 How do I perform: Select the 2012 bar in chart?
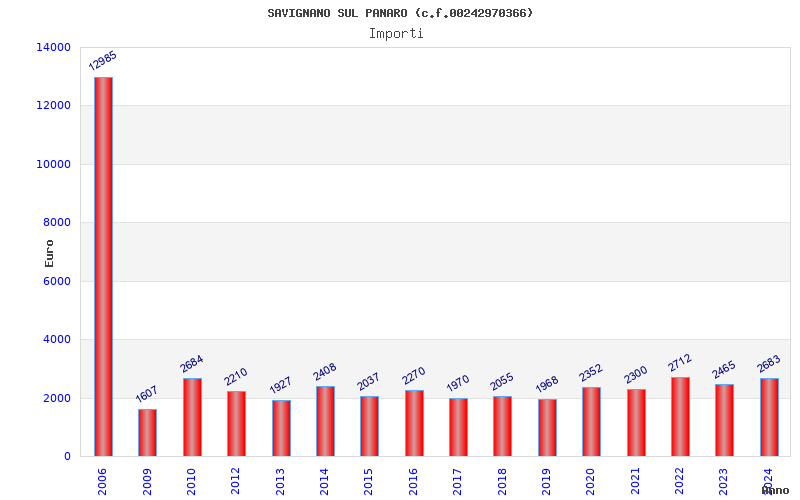pos(236,423)
